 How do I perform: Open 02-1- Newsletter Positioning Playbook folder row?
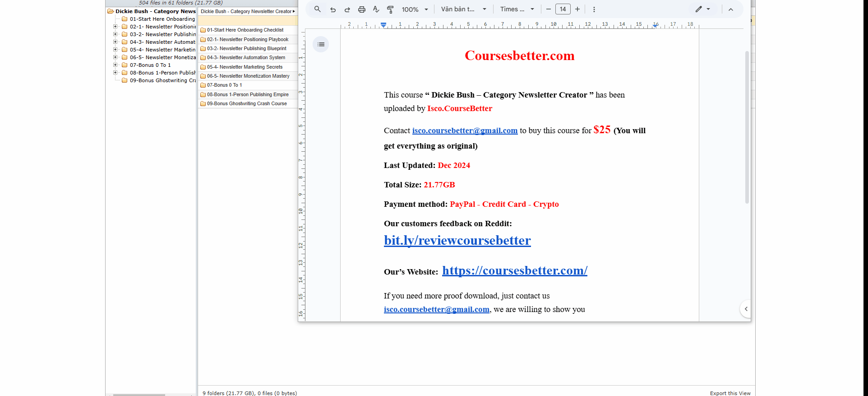coord(248,39)
